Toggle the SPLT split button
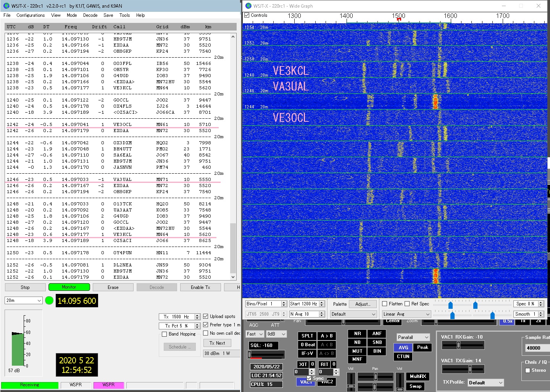 pos(307,336)
